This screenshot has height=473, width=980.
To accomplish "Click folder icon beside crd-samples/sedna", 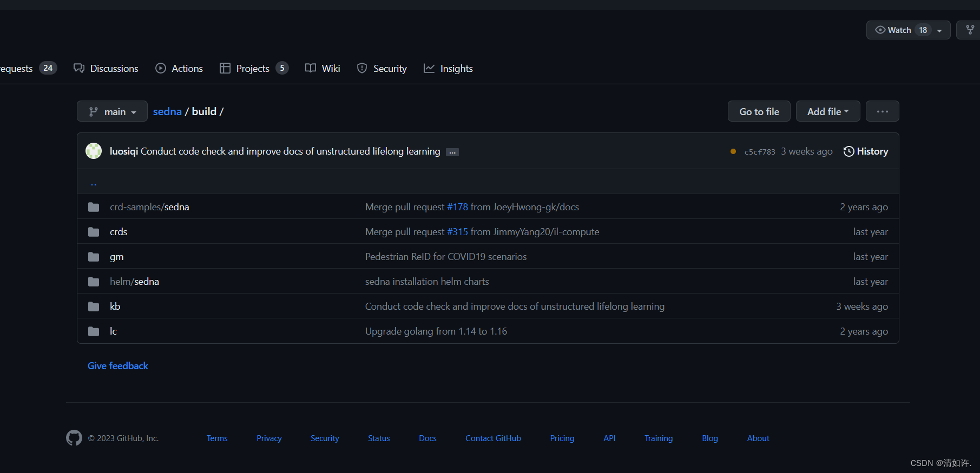I will (x=94, y=207).
